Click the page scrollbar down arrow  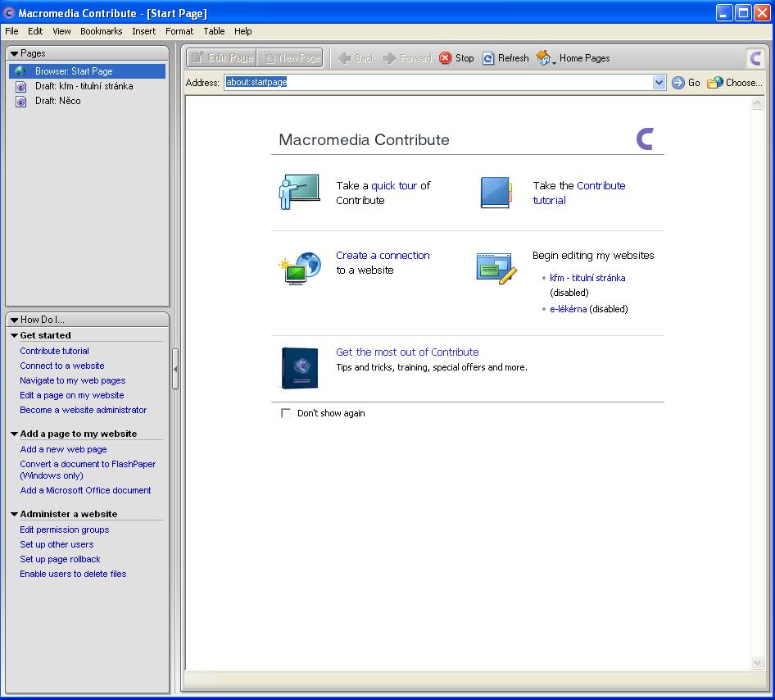757,662
